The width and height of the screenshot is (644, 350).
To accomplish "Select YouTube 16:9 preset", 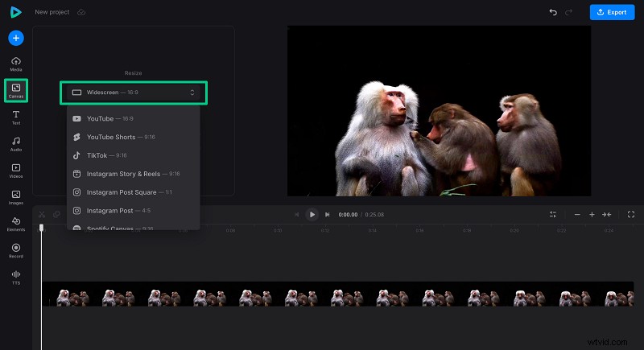I will 134,118.
